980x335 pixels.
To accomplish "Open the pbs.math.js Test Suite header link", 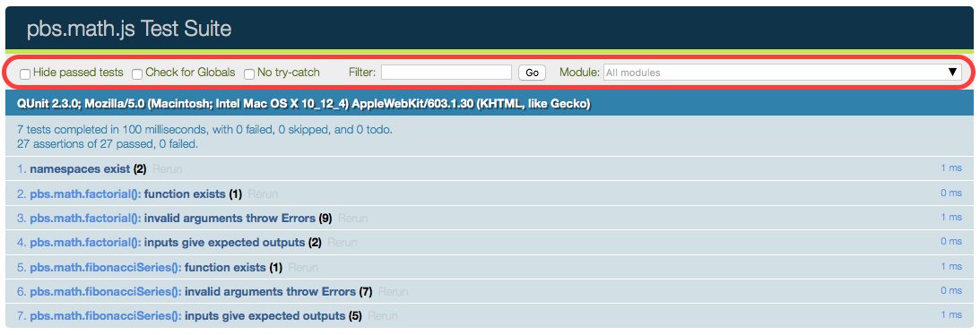I will point(129,29).
